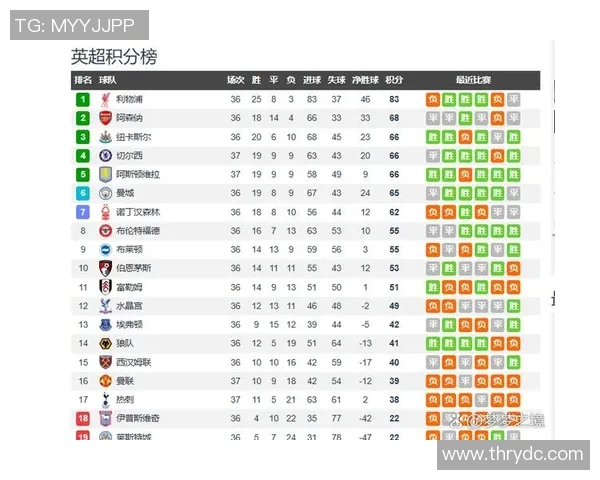This screenshot has width=600, height=480.
Task: Click the Chelsea badge beside 切尔西
Action: 105,156
